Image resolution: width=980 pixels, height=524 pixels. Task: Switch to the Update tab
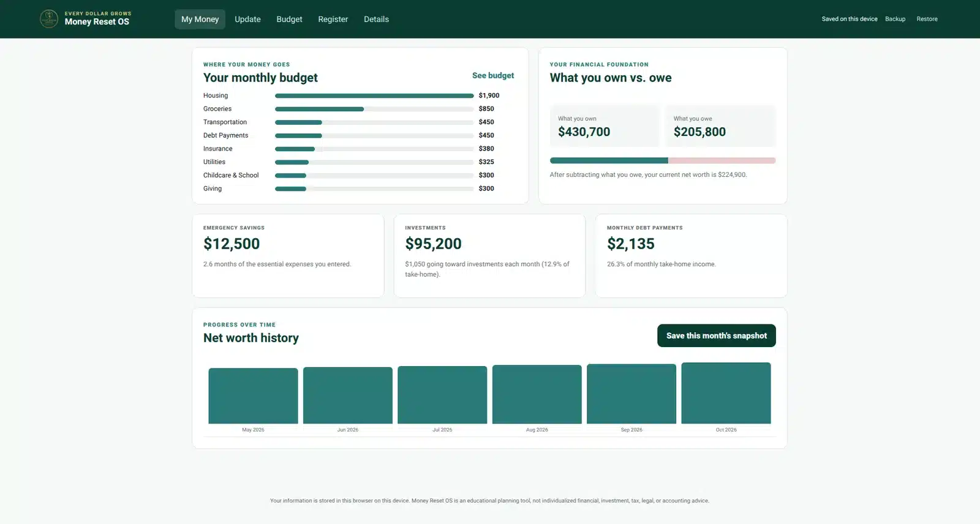coord(247,19)
